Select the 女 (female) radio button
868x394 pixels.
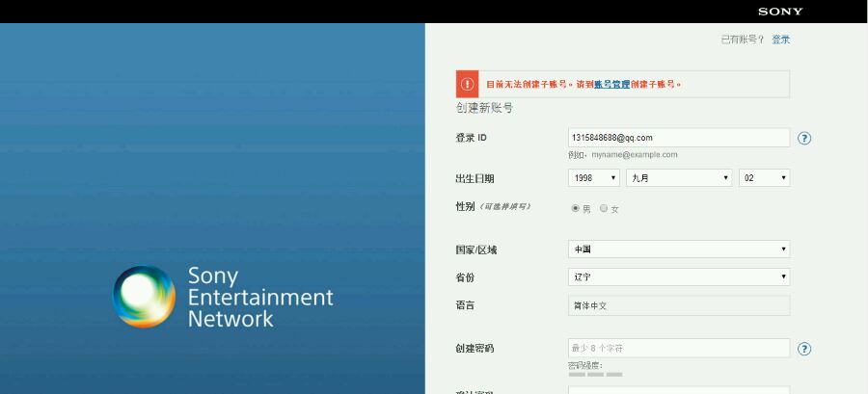pyautogui.click(x=604, y=208)
